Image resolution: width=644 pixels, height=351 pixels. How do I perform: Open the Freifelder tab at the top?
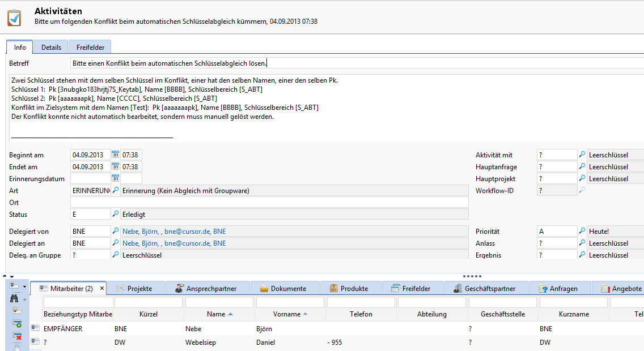click(x=90, y=47)
